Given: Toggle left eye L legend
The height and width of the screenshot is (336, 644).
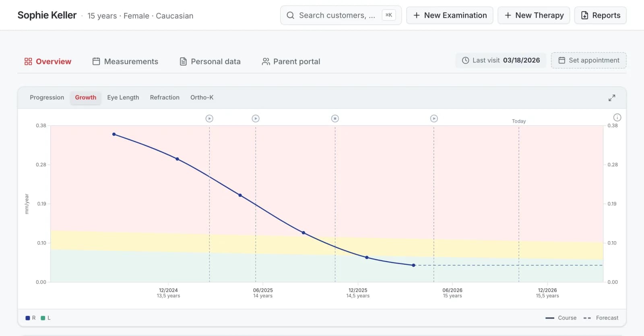Looking at the screenshot, I should click(45, 318).
